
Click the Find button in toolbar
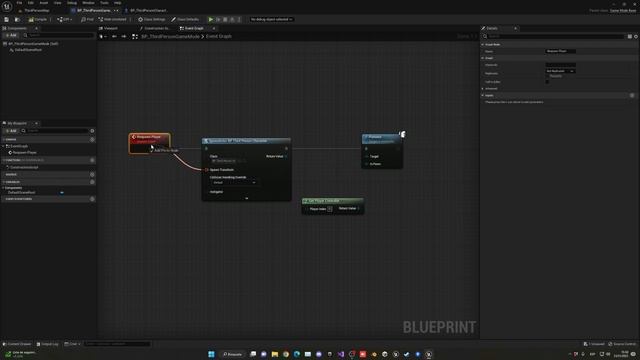click(87, 19)
